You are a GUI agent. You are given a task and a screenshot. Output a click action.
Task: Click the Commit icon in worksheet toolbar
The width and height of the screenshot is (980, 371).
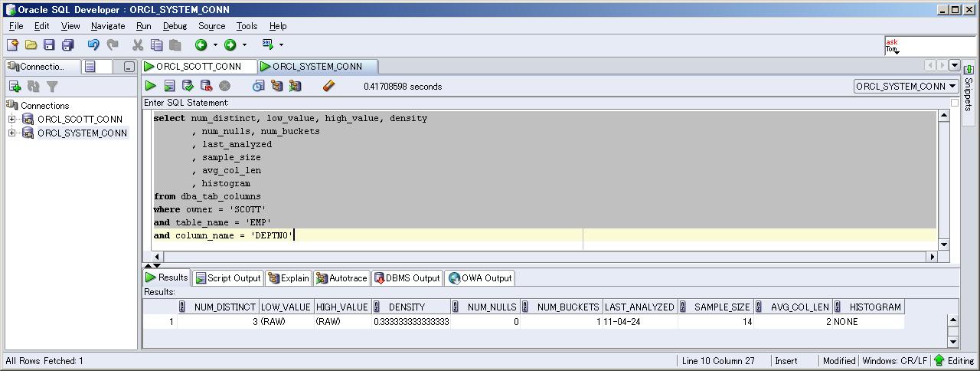(188, 86)
